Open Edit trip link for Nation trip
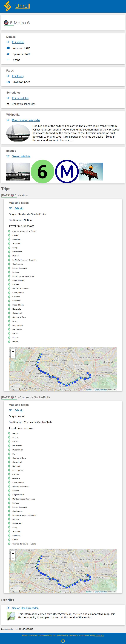126x644 pixels. coord(19,208)
